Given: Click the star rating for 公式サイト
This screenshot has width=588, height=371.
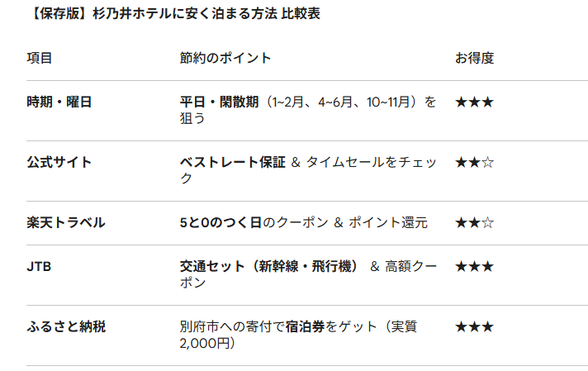Looking at the screenshot, I should [474, 162].
